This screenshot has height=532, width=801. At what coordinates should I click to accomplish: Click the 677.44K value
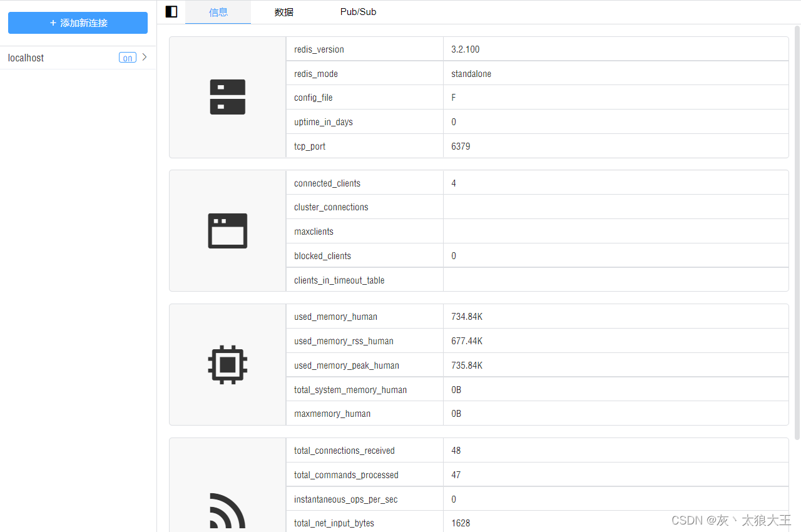467,341
